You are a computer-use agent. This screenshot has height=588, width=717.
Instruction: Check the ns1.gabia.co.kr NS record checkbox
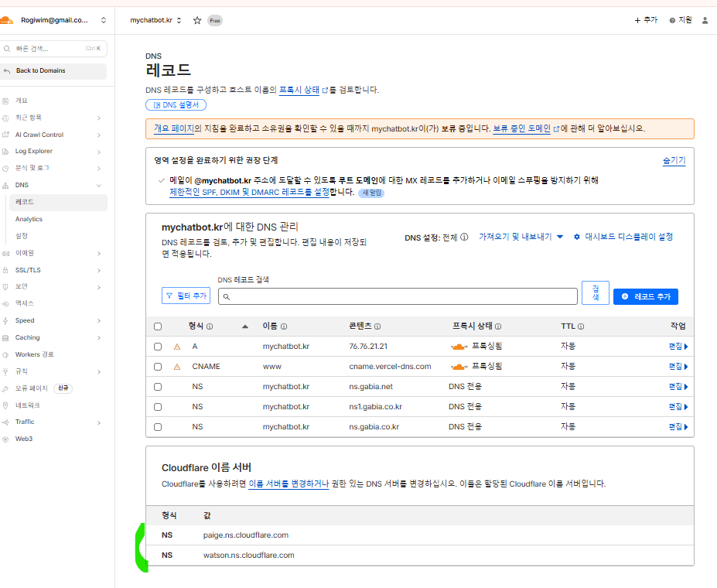(x=158, y=407)
